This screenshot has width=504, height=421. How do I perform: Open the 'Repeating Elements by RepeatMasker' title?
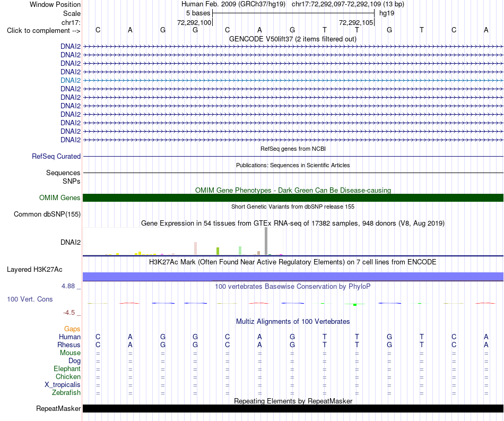[293, 401]
